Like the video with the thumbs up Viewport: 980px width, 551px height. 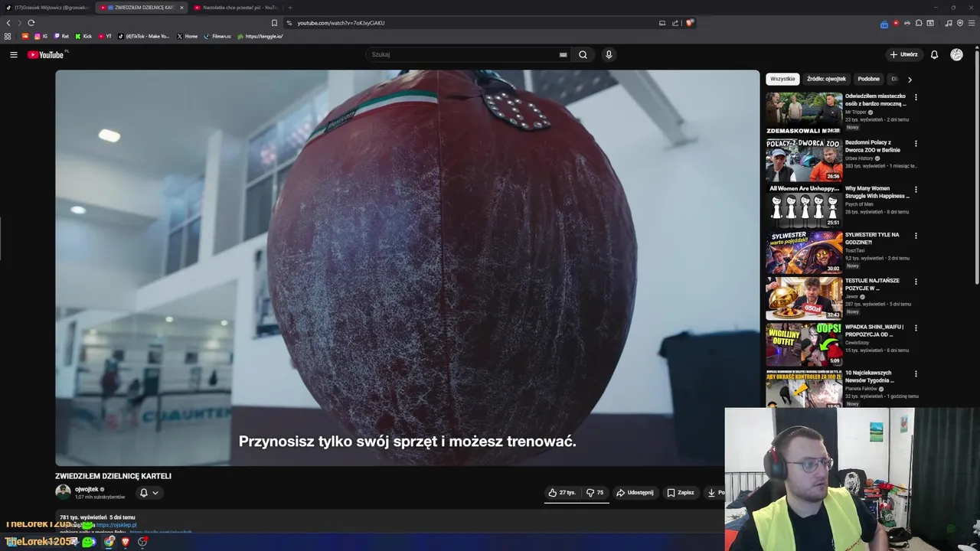(x=562, y=493)
